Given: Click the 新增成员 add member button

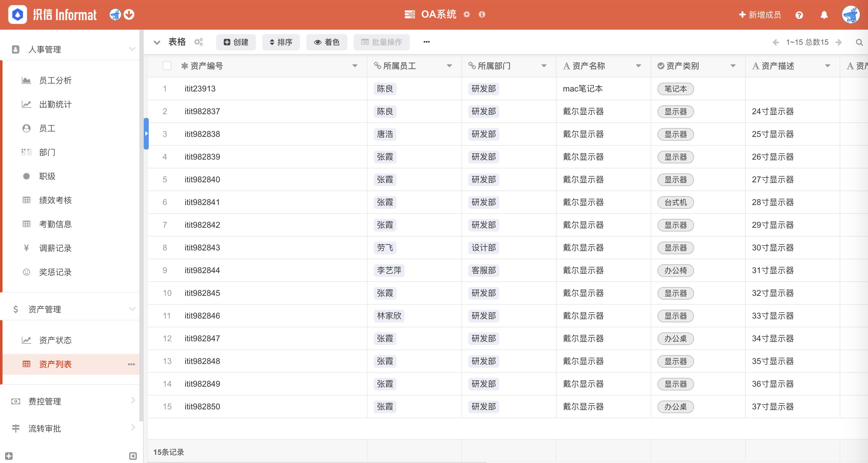Looking at the screenshot, I should [x=760, y=15].
